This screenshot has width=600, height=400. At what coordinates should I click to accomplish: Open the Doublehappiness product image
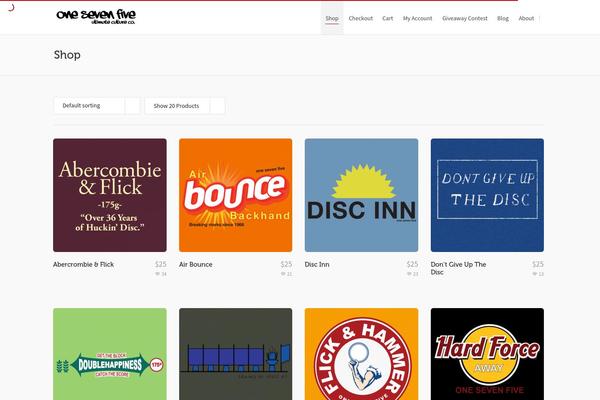(110, 354)
